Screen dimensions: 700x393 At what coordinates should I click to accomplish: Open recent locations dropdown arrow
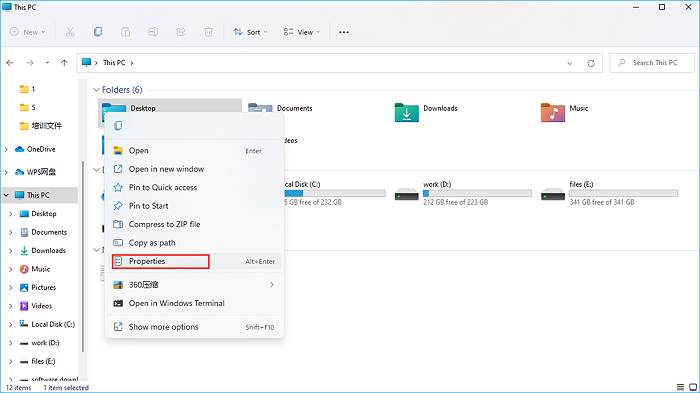click(47, 63)
